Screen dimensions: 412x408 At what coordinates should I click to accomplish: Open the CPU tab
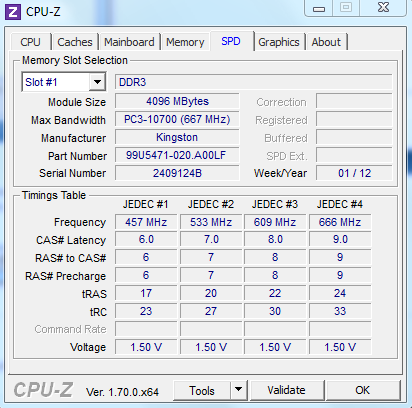point(30,42)
